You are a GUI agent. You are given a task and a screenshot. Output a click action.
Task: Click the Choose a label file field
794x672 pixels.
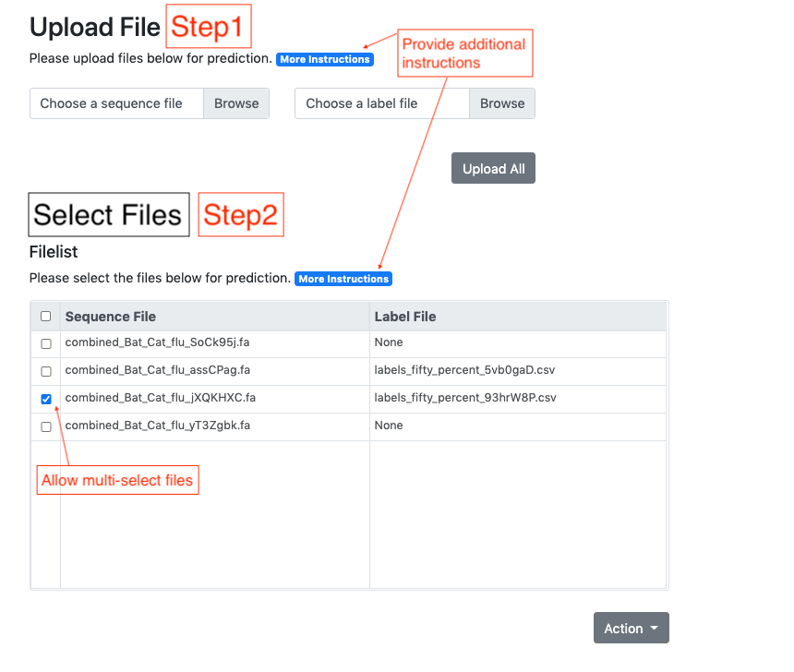(382, 103)
